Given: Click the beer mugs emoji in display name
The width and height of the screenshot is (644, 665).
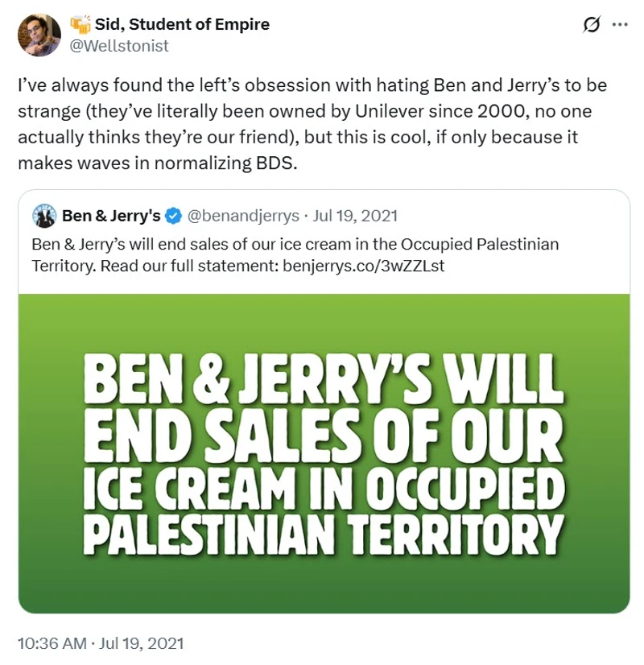Looking at the screenshot, I should [x=78, y=24].
